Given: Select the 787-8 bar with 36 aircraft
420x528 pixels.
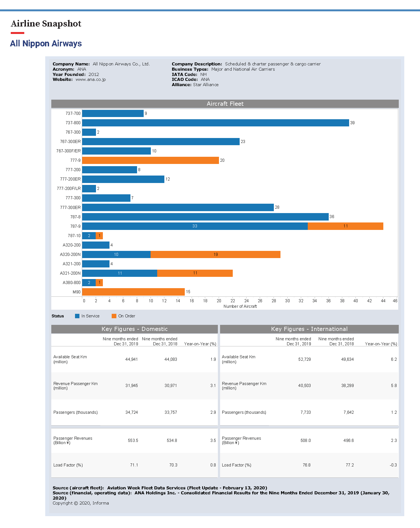Looking at the screenshot, I should click(205, 217).
